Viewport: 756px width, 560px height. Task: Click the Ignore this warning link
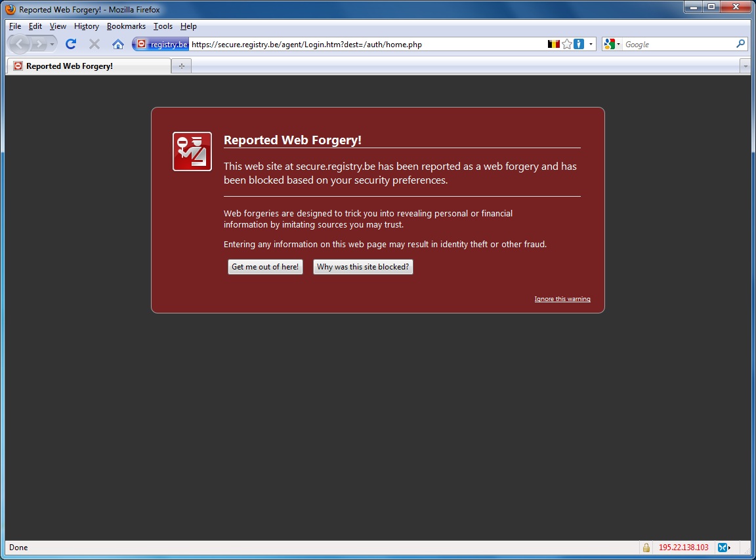(x=562, y=299)
